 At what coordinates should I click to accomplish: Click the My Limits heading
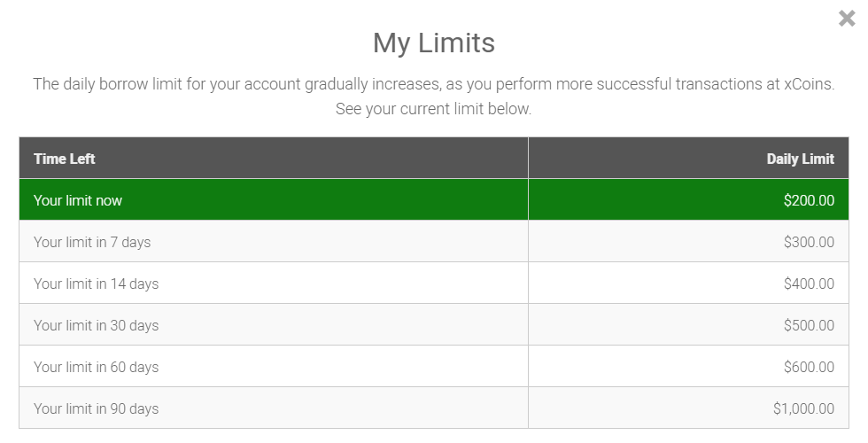[x=433, y=43]
